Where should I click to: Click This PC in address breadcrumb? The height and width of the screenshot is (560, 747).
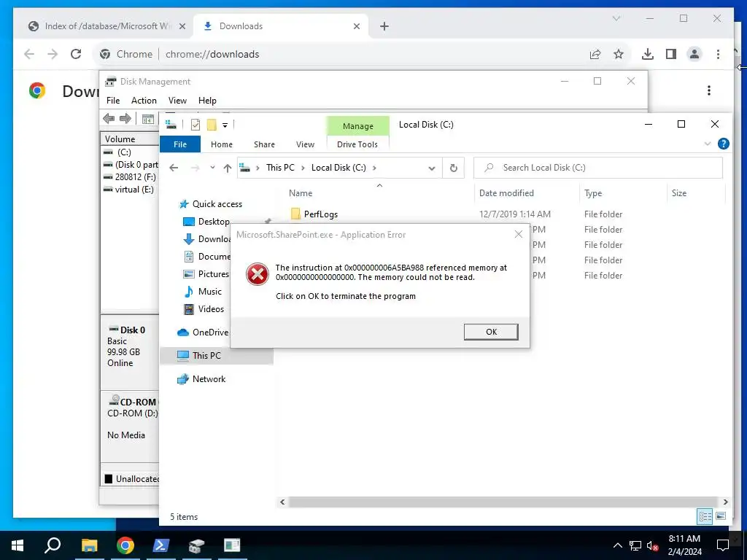coord(280,168)
